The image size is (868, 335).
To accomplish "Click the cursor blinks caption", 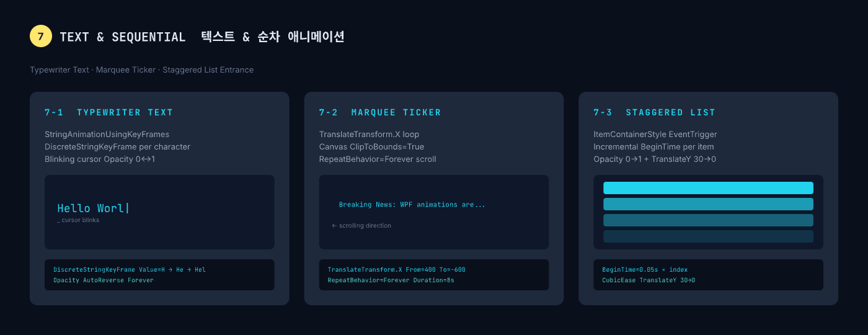I will click(x=78, y=220).
